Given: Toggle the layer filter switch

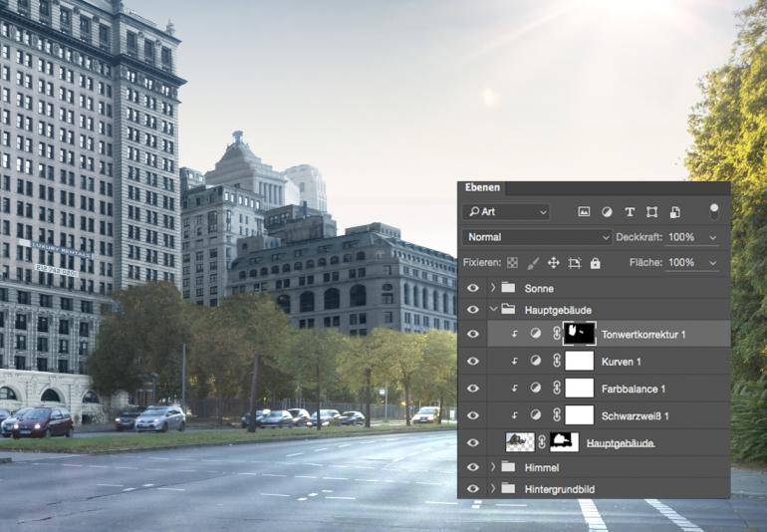Looking at the screenshot, I should pyautogui.click(x=713, y=211).
